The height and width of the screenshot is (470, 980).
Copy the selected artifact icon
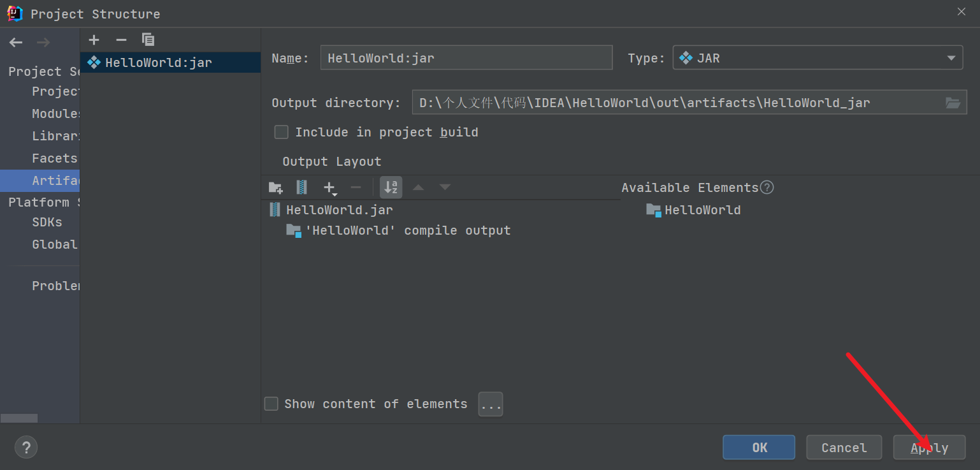(x=148, y=40)
